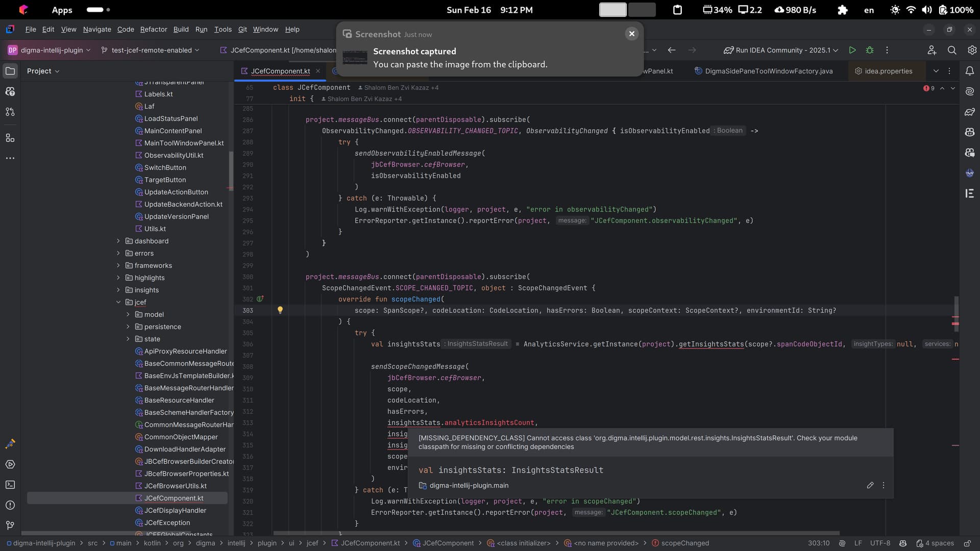Open the test-jcef-remote-enabled branch dropdown
The image size is (980, 551).
point(151,50)
